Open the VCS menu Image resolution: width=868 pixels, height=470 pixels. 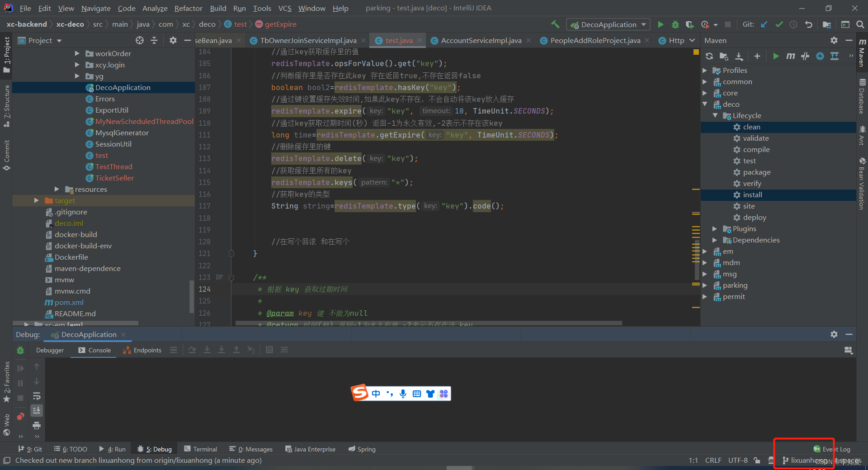pyautogui.click(x=285, y=8)
